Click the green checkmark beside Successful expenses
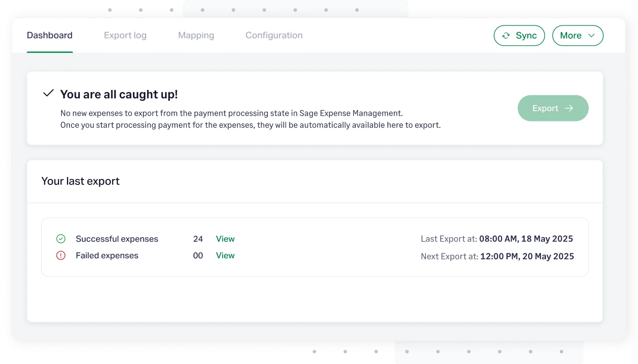 click(x=61, y=239)
